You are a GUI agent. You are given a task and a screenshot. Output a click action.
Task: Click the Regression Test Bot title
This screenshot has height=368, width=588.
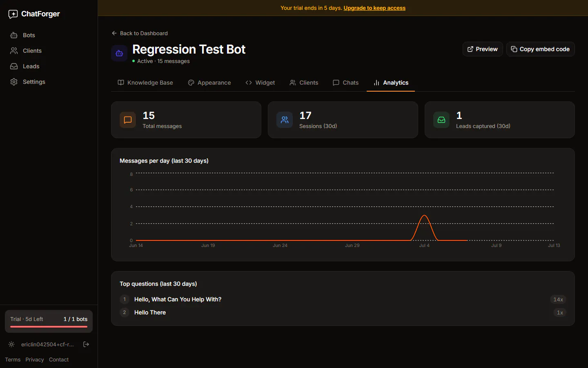[189, 49]
